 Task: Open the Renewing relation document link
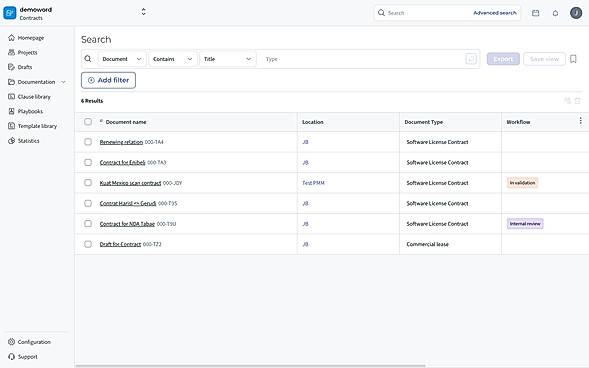tap(121, 142)
